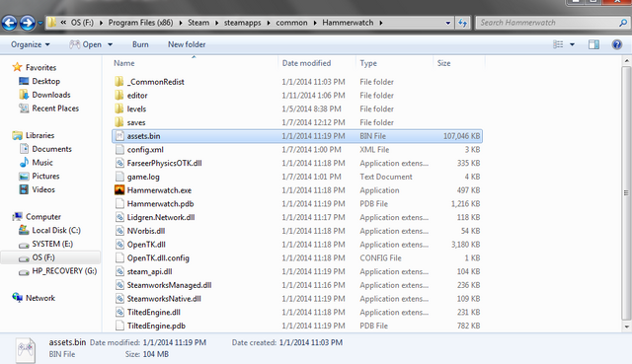Refresh the Hammerwatch folder view

[x=463, y=23]
